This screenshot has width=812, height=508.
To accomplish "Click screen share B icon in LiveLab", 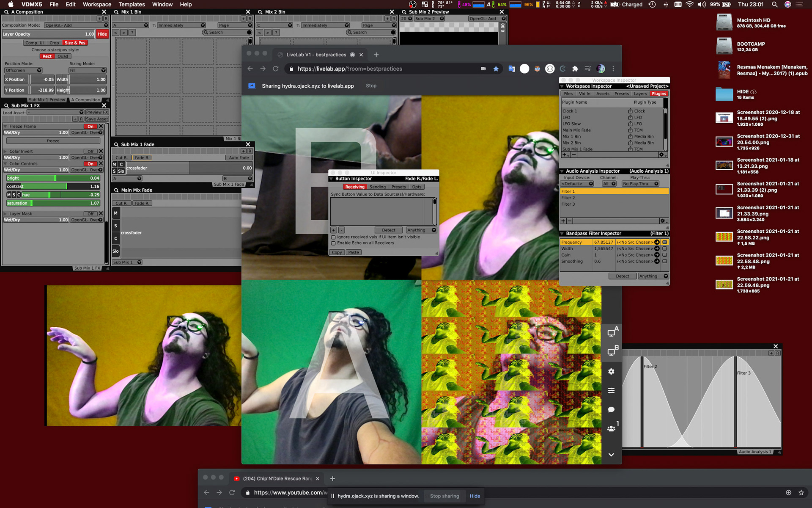I will pyautogui.click(x=612, y=351).
